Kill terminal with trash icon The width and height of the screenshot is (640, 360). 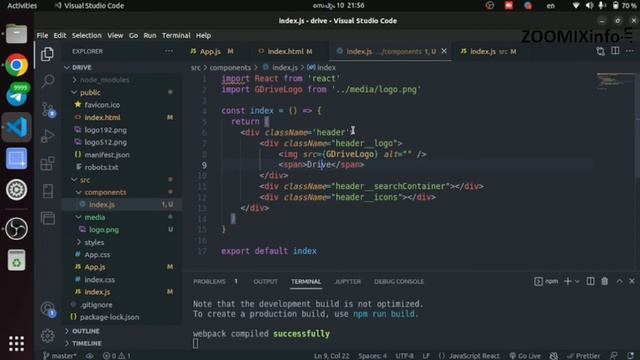click(604, 281)
